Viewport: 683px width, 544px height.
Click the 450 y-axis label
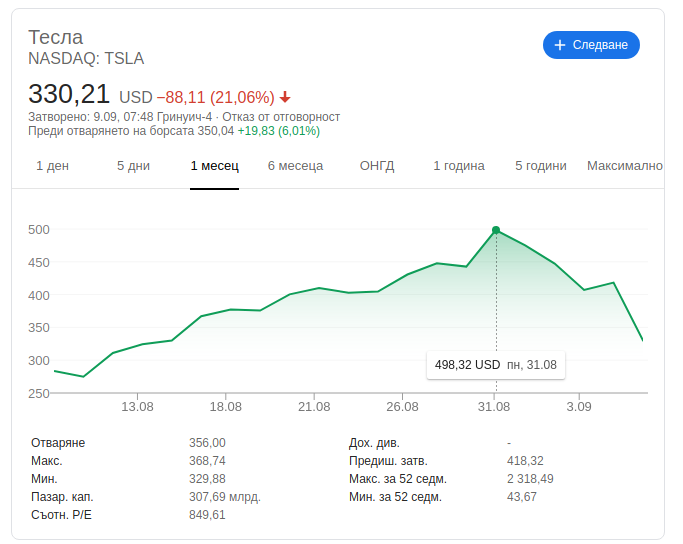click(x=39, y=263)
